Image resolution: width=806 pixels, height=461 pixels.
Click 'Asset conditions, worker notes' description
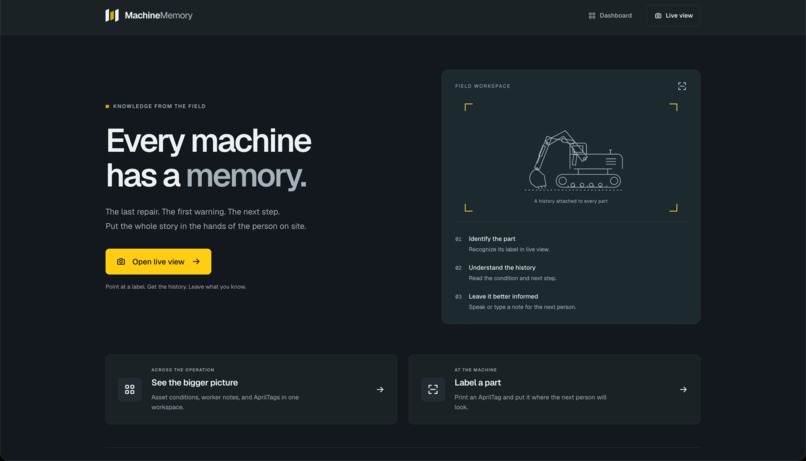(225, 402)
